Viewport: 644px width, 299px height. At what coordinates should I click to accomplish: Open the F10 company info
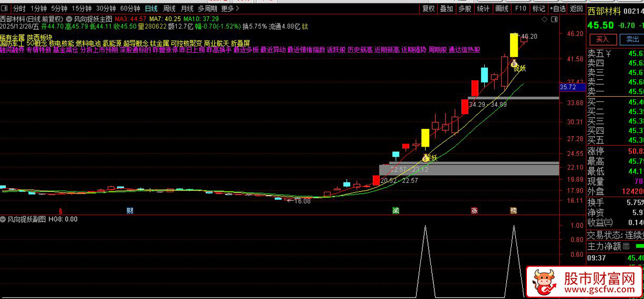coord(520,8)
